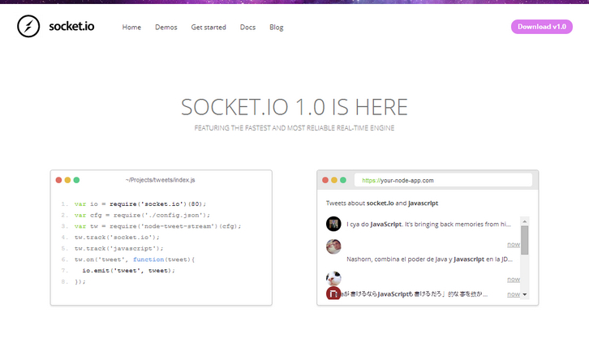The height and width of the screenshot is (364, 589).
Task: Open the Docs nav link
Action: pos(247,27)
